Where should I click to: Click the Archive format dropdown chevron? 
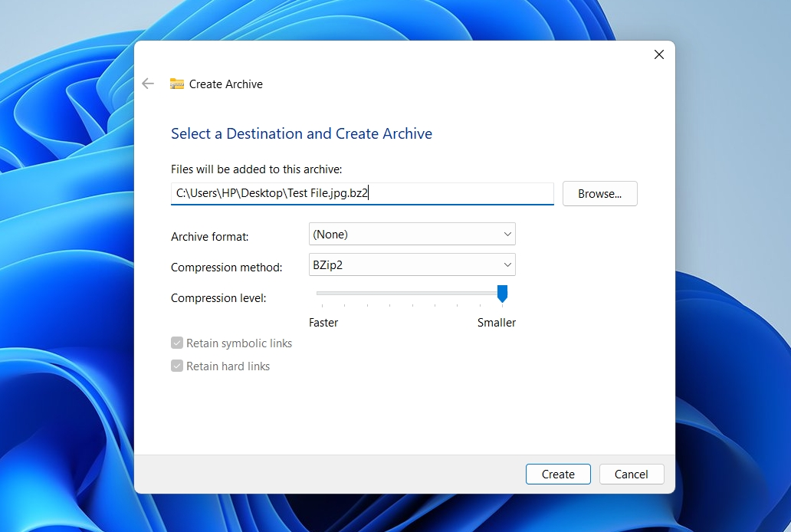point(507,234)
